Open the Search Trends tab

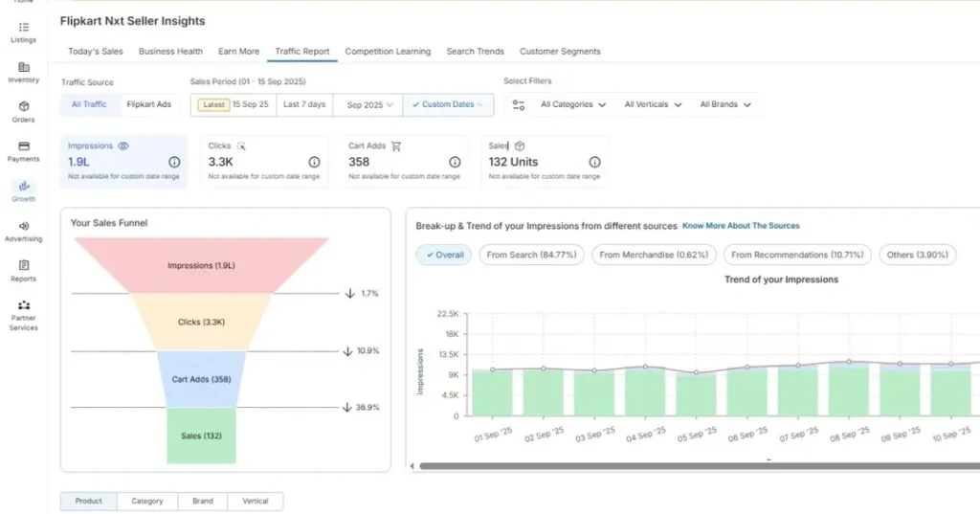click(475, 52)
